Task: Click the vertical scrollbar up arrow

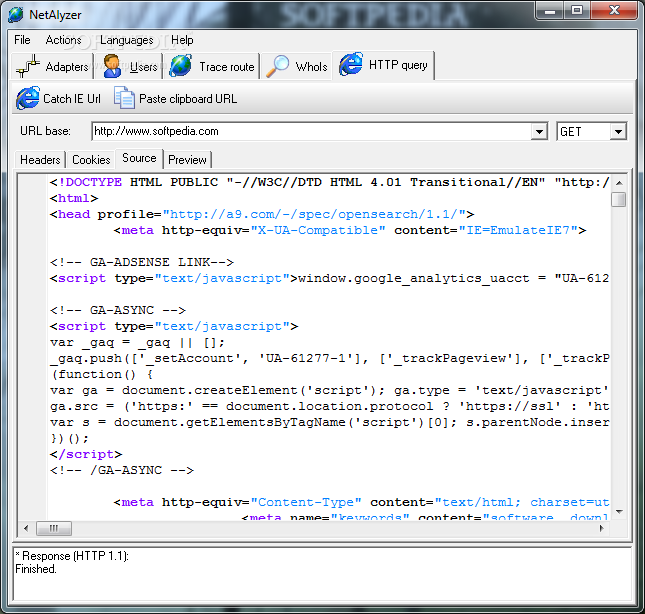Action: click(619, 183)
